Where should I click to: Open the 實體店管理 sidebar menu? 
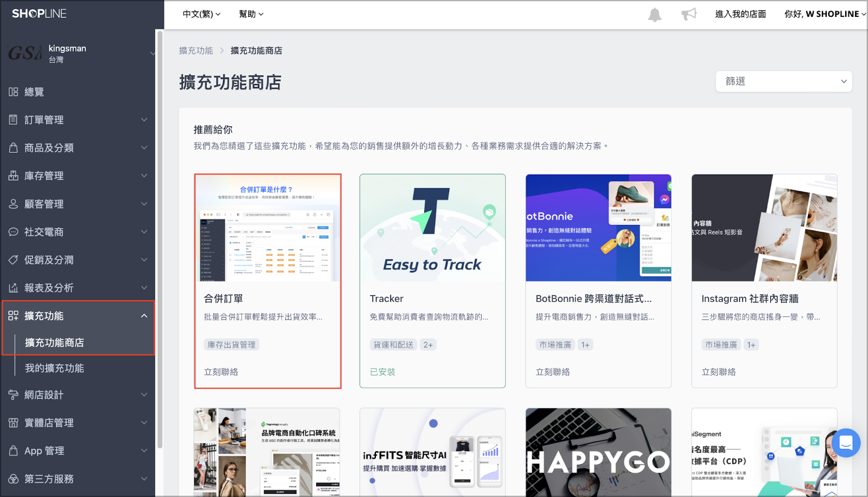coord(78,423)
